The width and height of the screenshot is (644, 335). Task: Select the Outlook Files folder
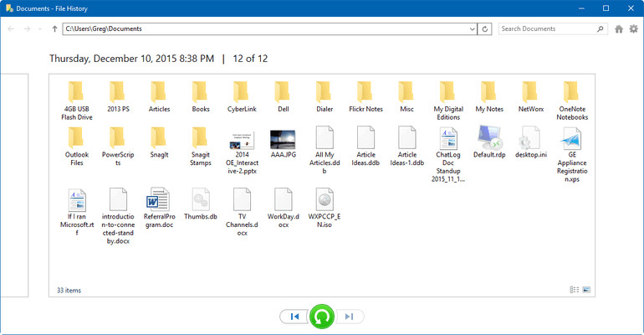(77, 147)
